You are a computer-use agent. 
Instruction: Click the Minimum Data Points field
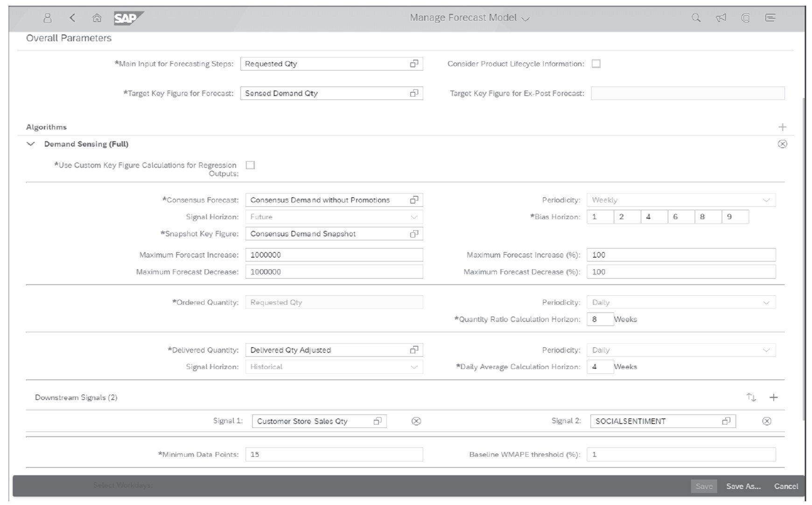pos(334,454)
